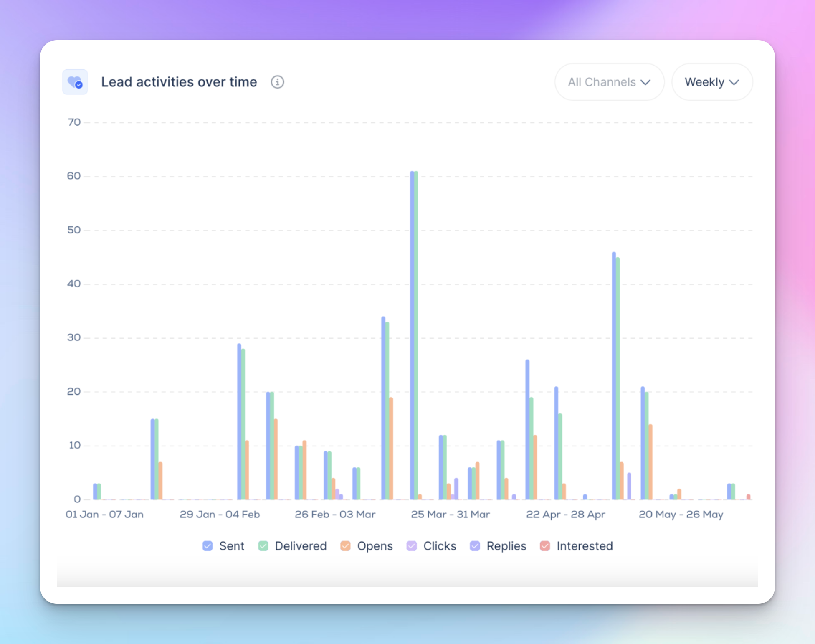The image size is (815, 644).
Task: Toggle the Clicks series checkbox
Action: click(x=412, y=546)
